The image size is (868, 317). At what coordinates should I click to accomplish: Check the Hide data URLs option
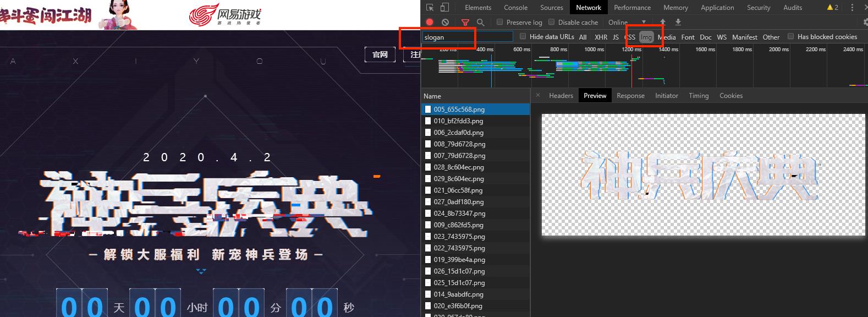523,36
